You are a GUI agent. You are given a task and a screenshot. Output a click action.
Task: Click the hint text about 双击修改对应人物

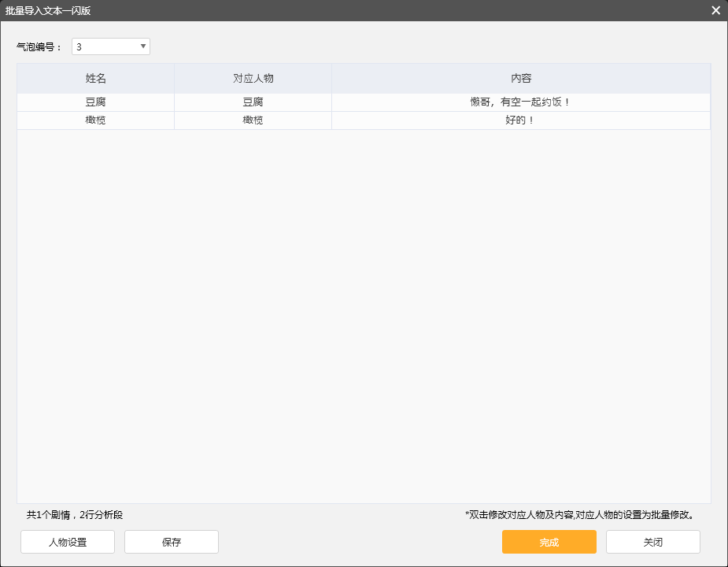pos(578,515)
